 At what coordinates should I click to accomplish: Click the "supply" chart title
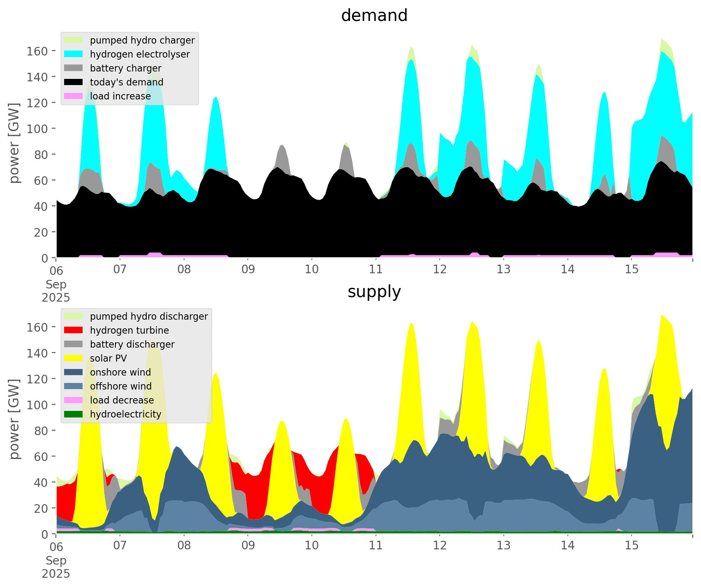pyautogui.click(x=374, y=292)
